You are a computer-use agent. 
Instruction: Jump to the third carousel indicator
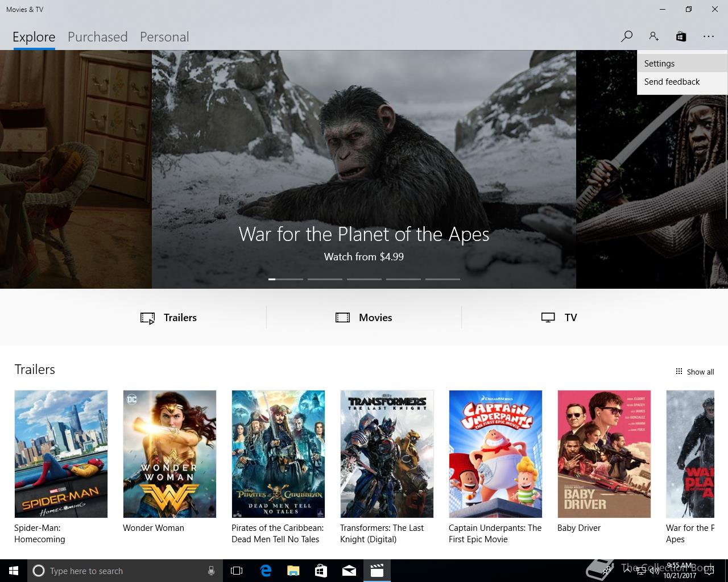(364, 279)
